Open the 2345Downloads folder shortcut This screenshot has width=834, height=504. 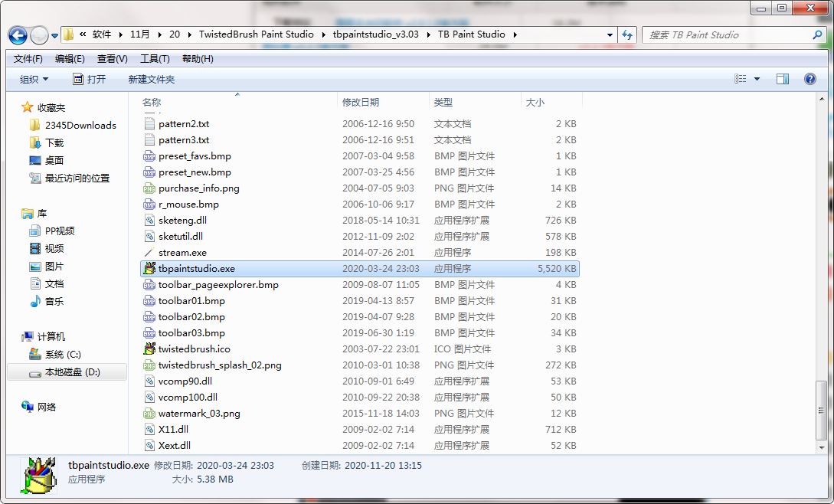click(x=80, y=125)
